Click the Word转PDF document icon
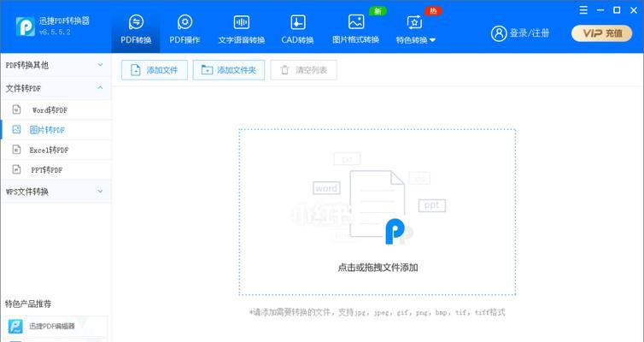This screenshot has width=644, height=342. tap(16, 109)
